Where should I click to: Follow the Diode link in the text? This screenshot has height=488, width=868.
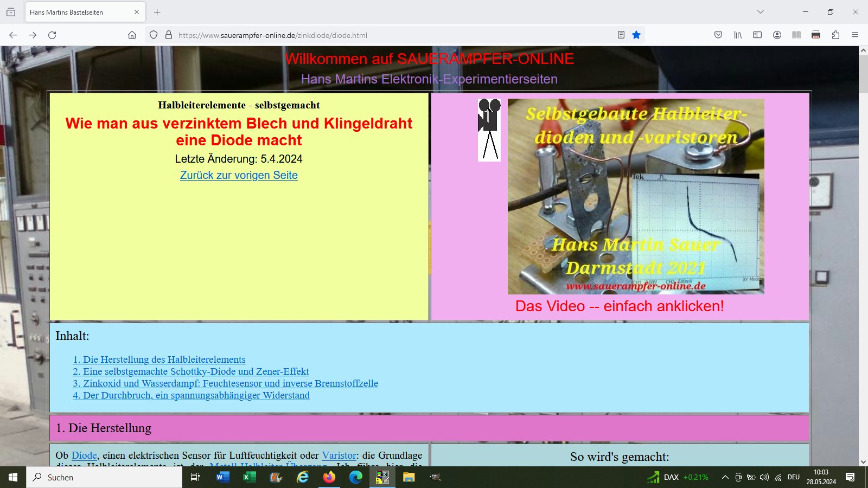84,455
